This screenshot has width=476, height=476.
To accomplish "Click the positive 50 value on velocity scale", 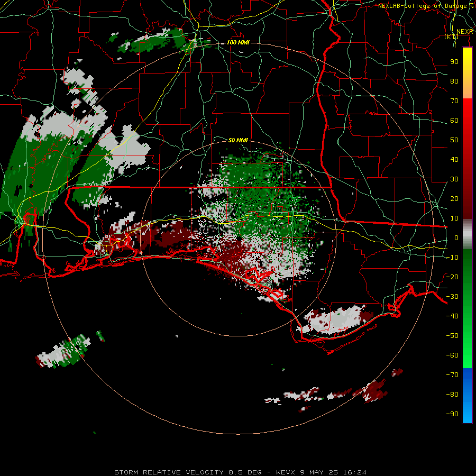I will tap(454, 140).
